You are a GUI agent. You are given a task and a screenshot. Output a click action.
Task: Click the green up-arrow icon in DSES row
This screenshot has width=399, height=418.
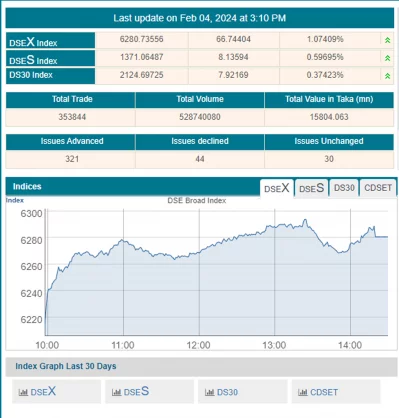(x=387, y=58)
